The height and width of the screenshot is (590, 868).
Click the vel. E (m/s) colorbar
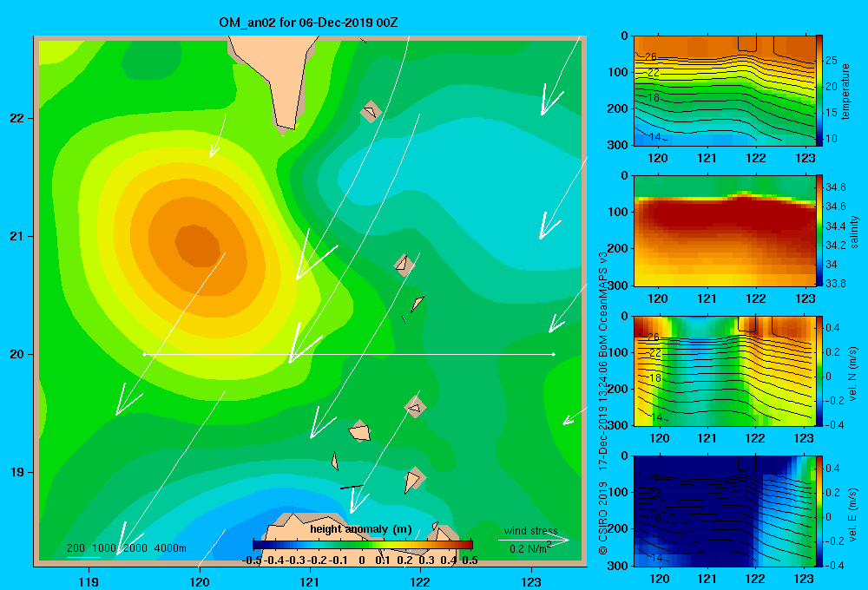coord(819,511)
